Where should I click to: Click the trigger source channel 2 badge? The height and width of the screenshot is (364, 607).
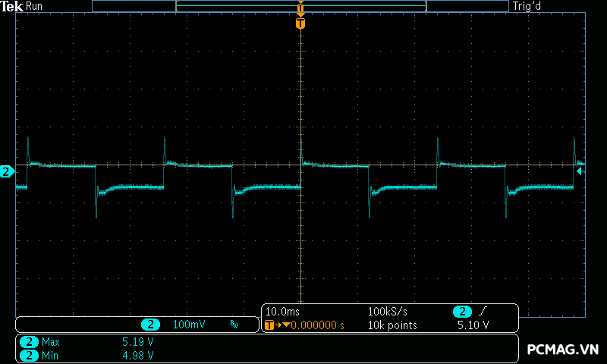coord(461,312)
